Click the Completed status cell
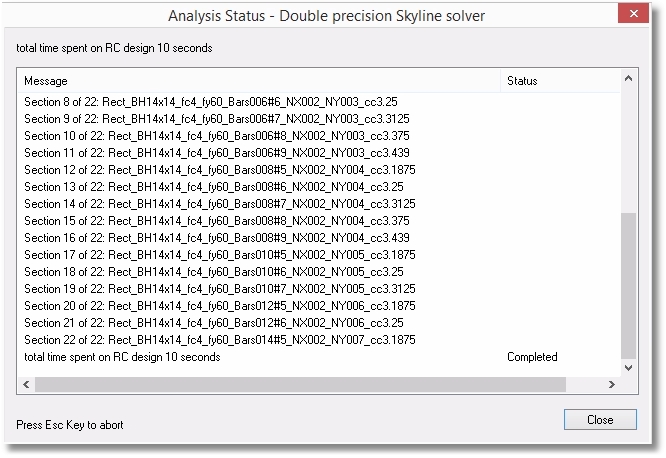666x458 pixels. point(532,357)
